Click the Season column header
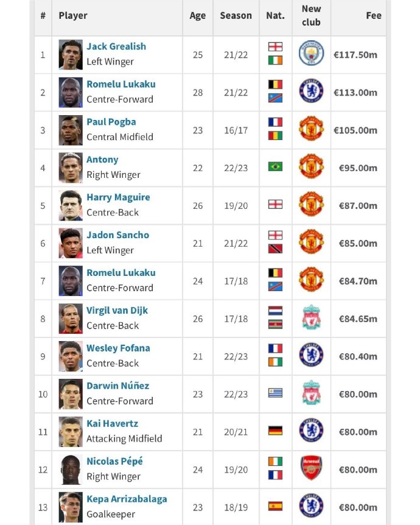This screenshot has width=420, height=525. pyautogui.click(x=236, y=15)
